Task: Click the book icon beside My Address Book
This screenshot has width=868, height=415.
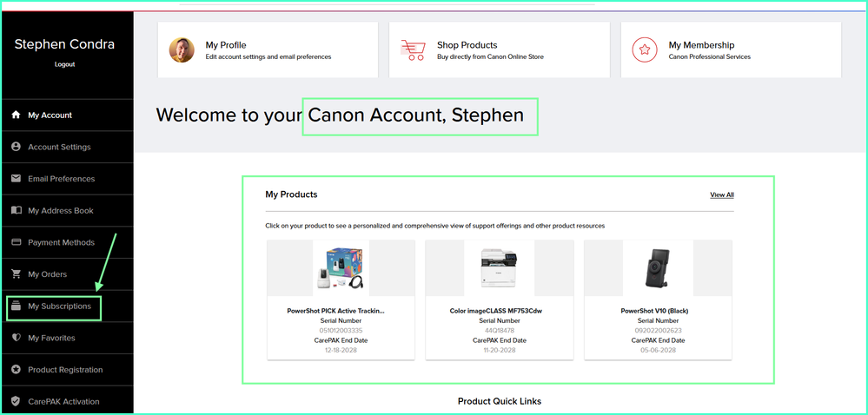Action: click(x=16, y=210)
